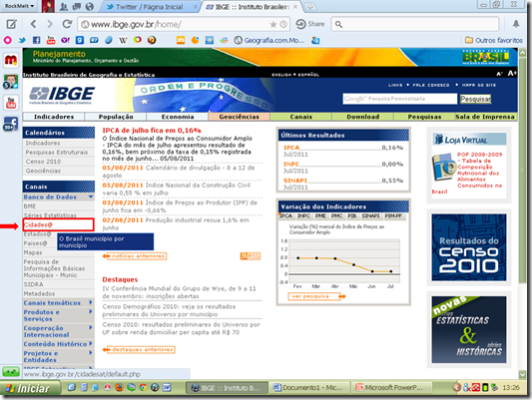Open the Geografia.com.Mo... bookmark

(269, 40)
